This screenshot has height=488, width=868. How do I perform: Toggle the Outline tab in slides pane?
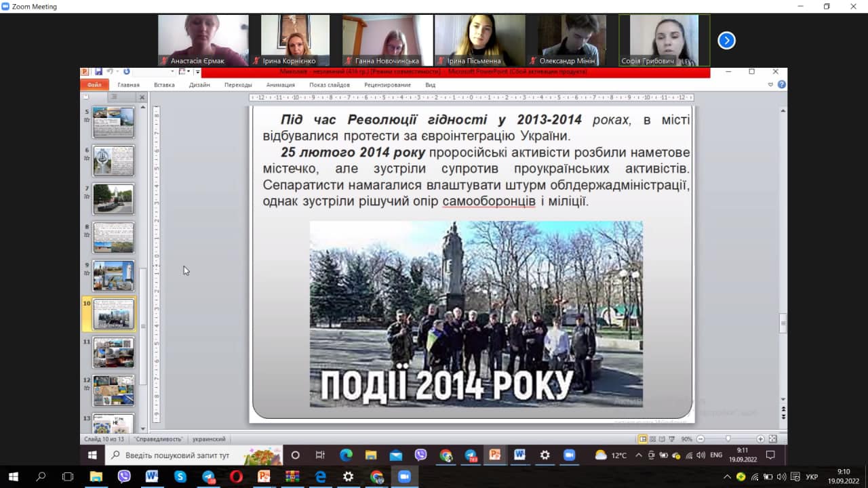click(x=114, y=97)
